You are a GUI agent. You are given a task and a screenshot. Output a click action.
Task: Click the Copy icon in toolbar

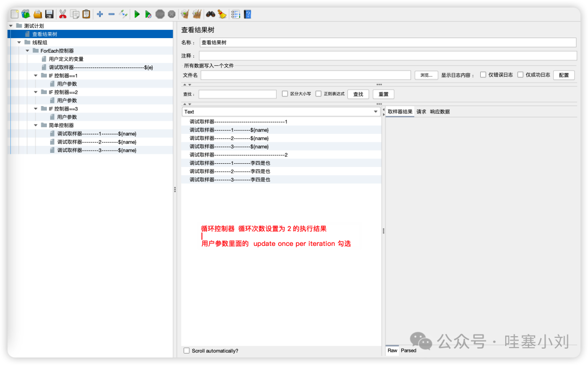click(75, 14)
